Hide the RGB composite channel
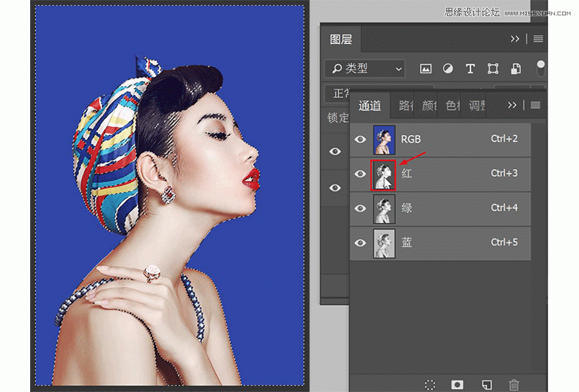The width and height of the screenshot is (579, 392). click(360, 139)
